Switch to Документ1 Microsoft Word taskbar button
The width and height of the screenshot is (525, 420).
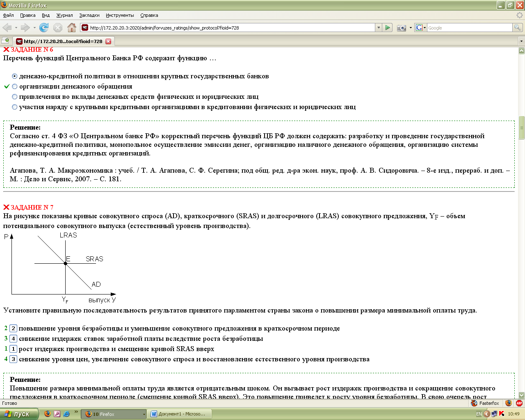(x=179, y=414)
